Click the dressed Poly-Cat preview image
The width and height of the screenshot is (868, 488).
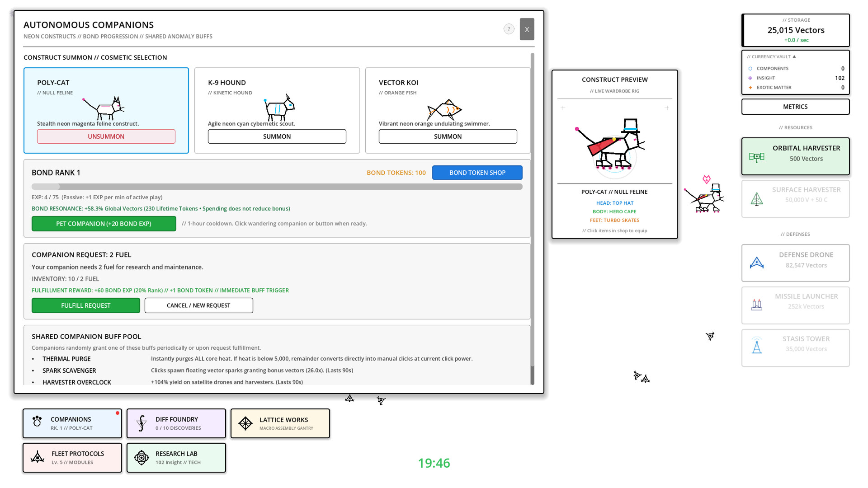click(610, 145)
